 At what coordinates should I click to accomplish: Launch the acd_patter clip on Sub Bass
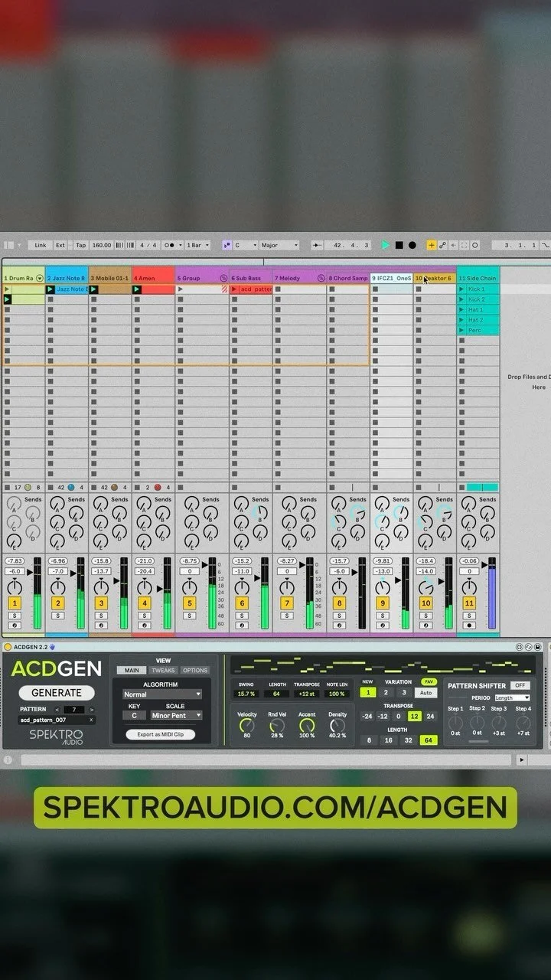coord(235,289)
